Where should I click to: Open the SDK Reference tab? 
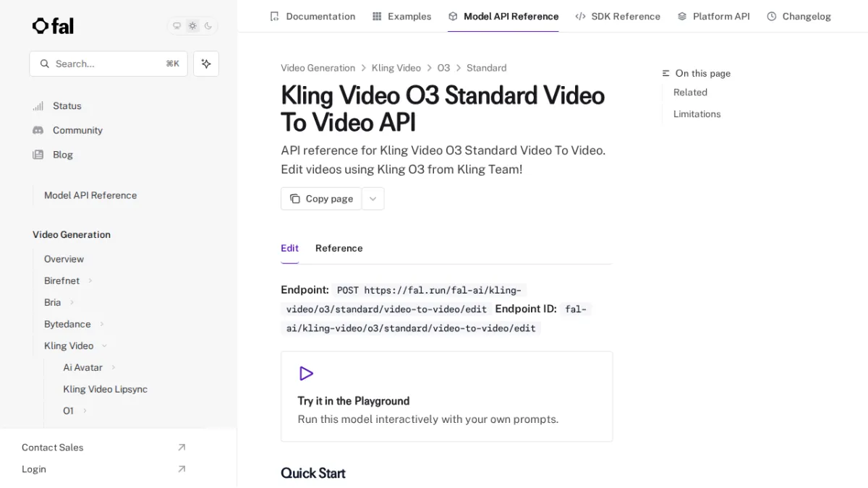pyautogui.click(x=618, y=16)
